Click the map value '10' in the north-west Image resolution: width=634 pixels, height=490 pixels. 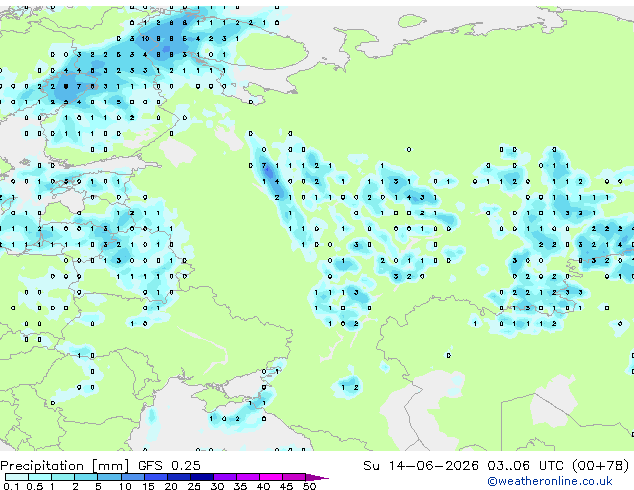[x=145, y=39]
